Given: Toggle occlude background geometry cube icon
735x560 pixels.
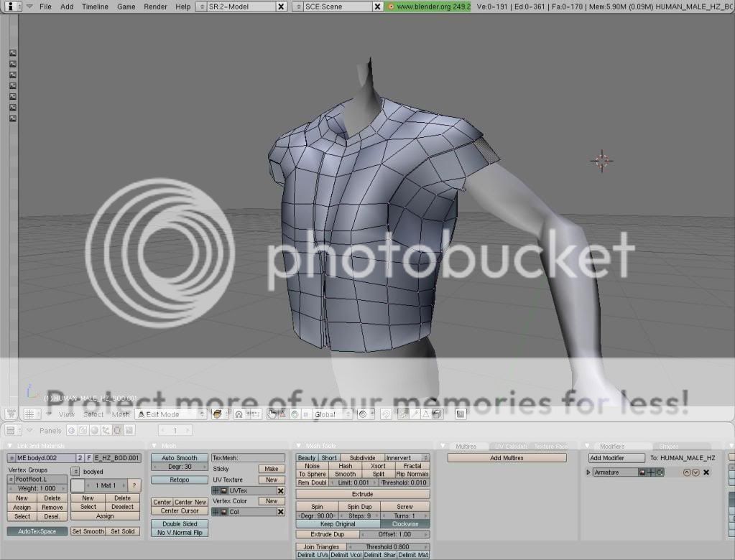Looking at the screenshot, I should pyautogui.click(x=436, y=414).
